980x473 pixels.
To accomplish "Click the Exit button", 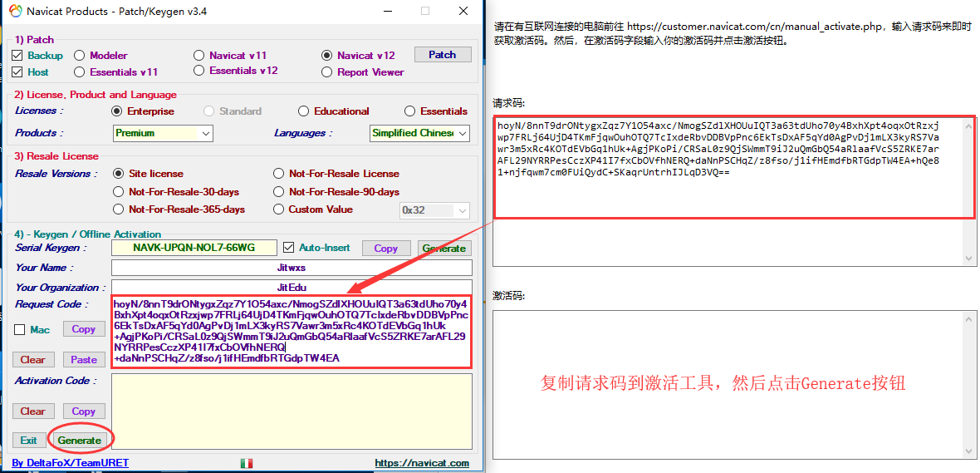I will click(29, 441).
